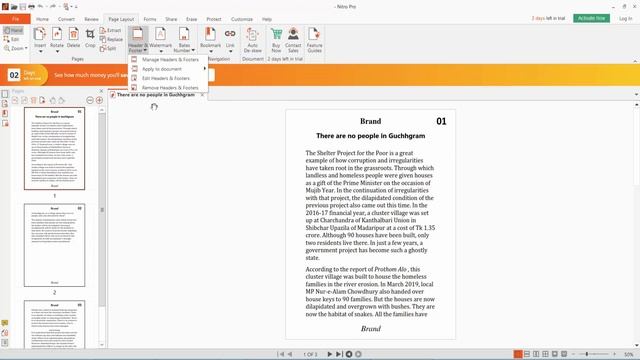Select single page view mode
640x360 pixels.
[x=518, y=354]
